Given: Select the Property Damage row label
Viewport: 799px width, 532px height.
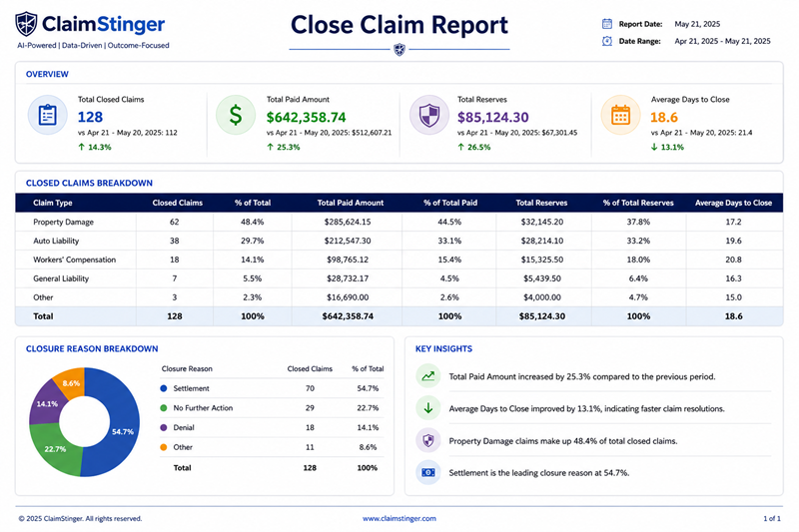Looking at the screenshot, I should tap(63, 222).
